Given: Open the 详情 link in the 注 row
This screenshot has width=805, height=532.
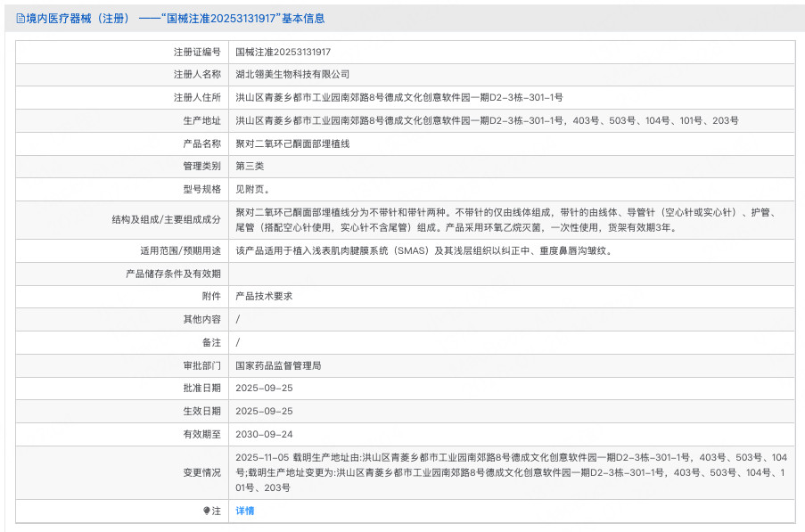Looking at the screenshot, I should [245, 511].
